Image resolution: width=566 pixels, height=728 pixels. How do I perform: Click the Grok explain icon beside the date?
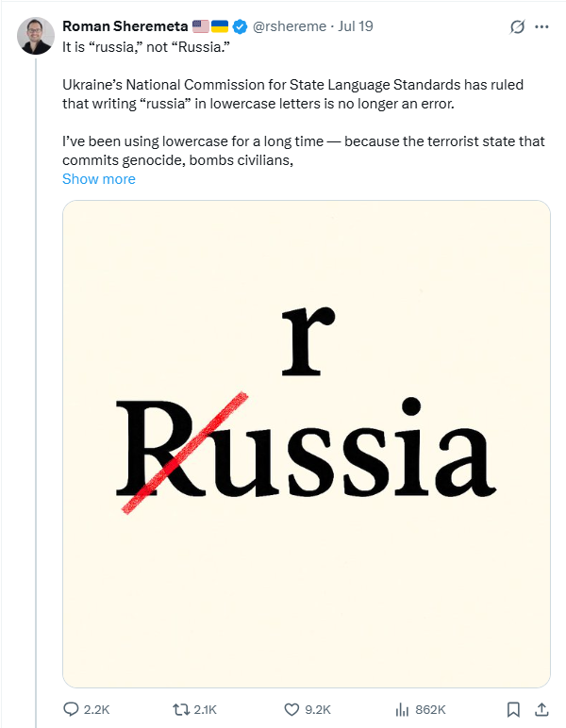(517, 27)
